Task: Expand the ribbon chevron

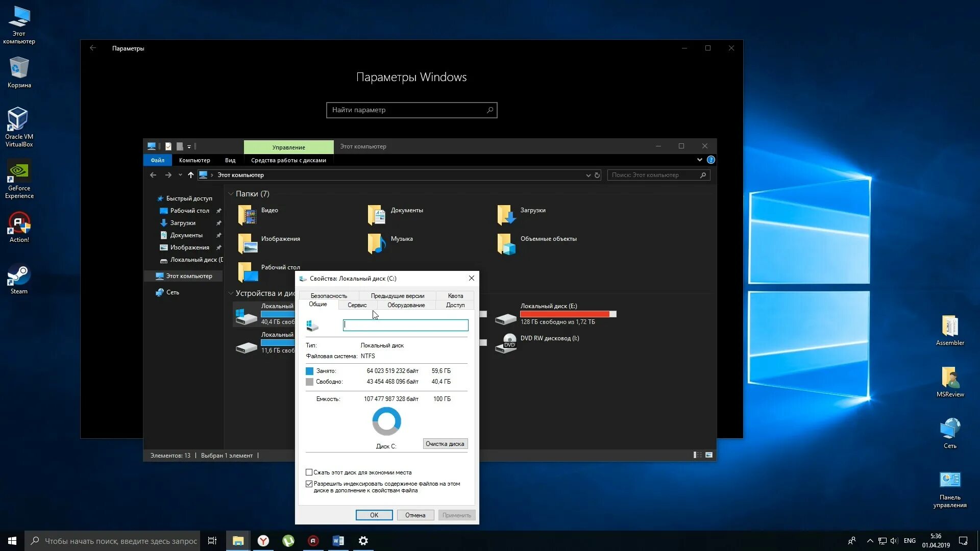Action: point(699,160)
